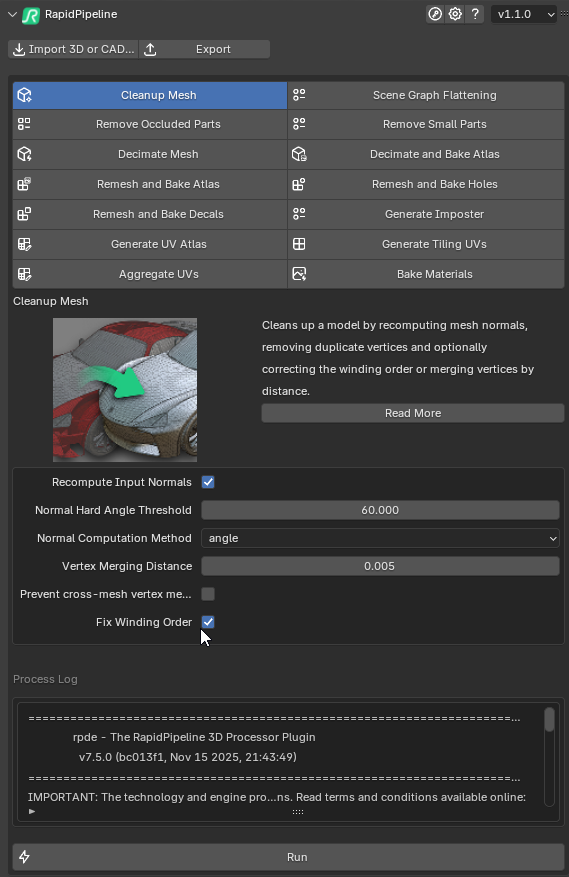Click the Normal Hard Angle Threshold slider

(x=380, y=510)
